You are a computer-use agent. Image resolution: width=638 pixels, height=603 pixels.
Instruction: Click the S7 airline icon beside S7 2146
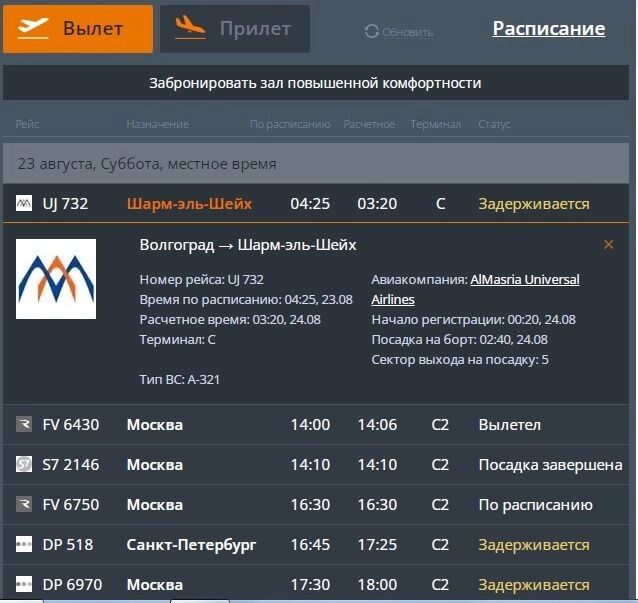[24, 465]
